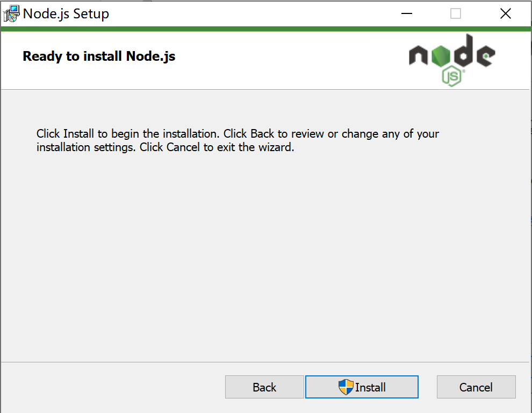Click the JS hexagon badge below logo

pyautogui.click(x=452, y=76)
